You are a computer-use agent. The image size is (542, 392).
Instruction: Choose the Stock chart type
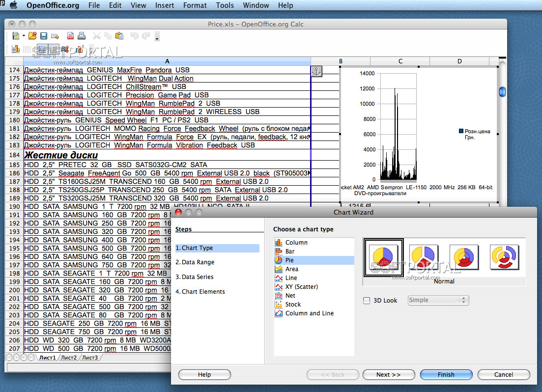(x=293, y=304)
